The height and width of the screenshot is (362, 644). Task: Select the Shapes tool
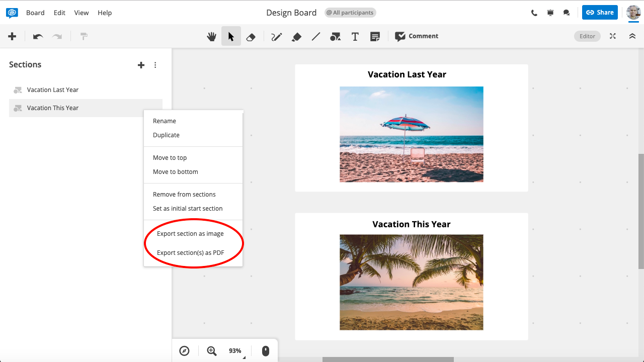click(x=335, y=36)
